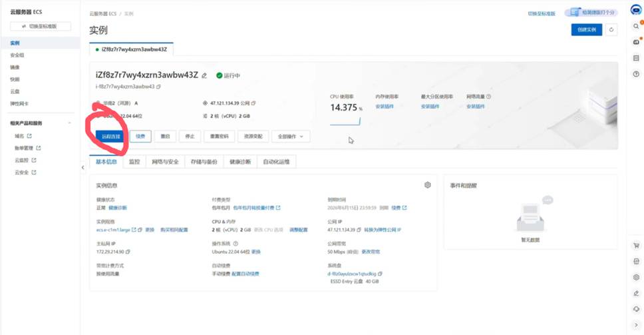The height and width of the screenshot is (335, 644).
Task: Click the 停止 button
Action: point(190,137)
